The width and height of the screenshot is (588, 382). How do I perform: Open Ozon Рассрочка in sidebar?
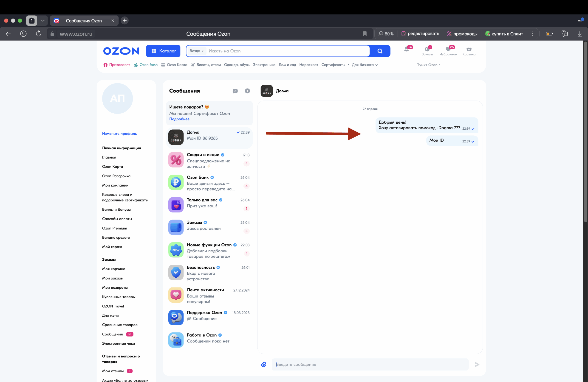point(116,176)
